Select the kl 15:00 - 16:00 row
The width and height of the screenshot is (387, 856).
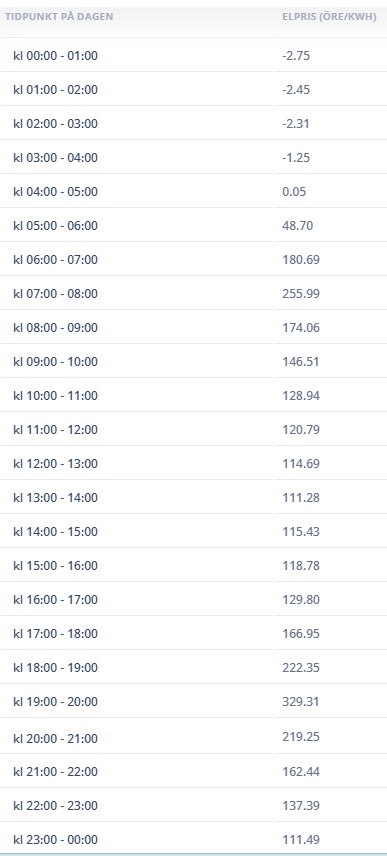(193, 565)
